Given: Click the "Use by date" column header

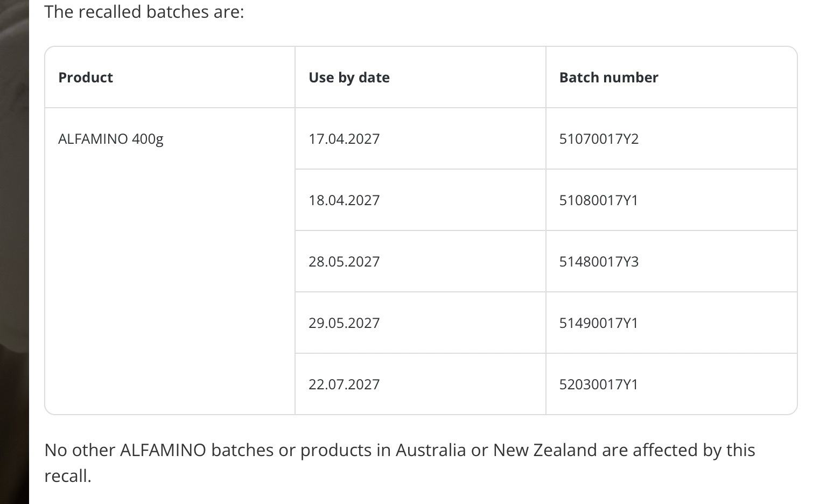Looking at the screenshot, I should pyautogui.click(x=349, y=78).
